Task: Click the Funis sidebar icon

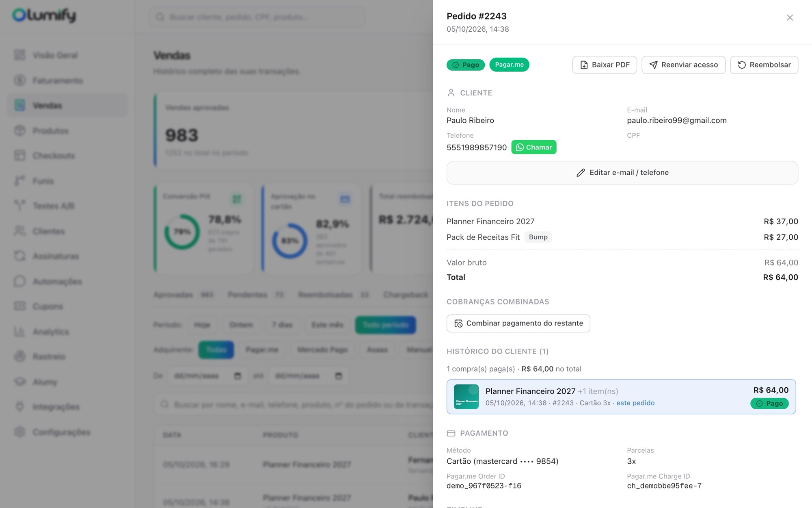Action: pos(19,180)
